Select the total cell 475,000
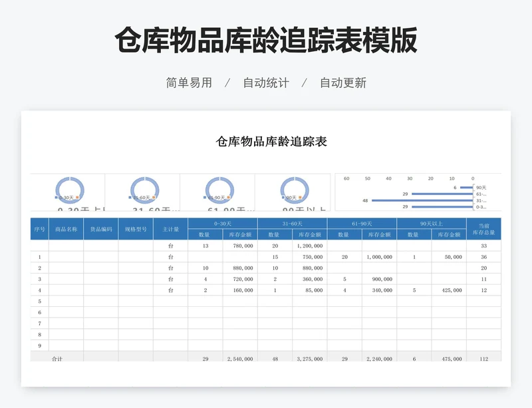Image resolution: width=532 pixels, height=408 pixels. pos(449,357)
